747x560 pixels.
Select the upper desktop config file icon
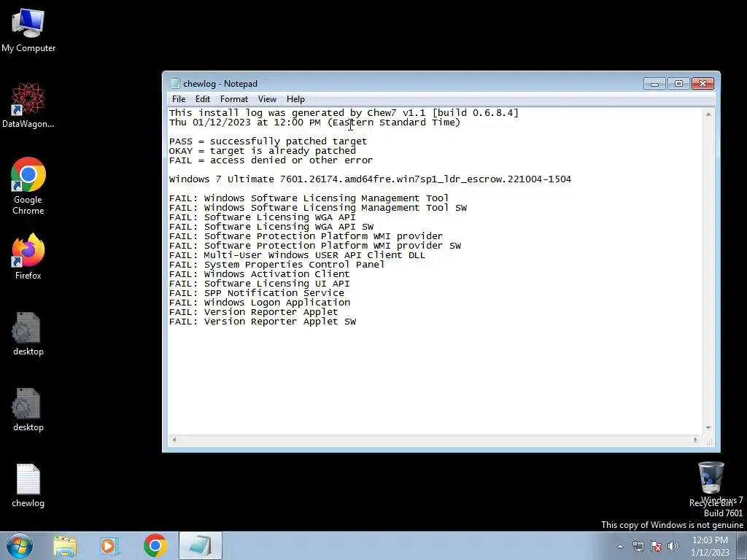(x=28, y=333)
